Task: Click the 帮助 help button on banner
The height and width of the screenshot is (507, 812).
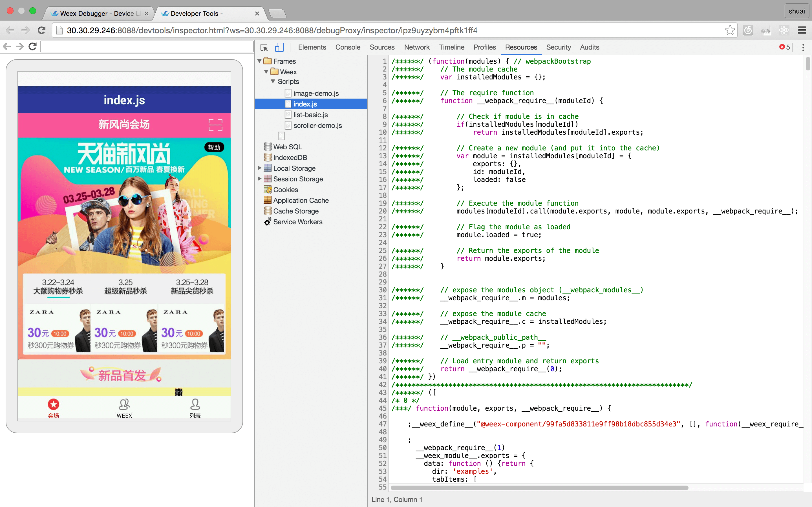Action: [214, 147]
